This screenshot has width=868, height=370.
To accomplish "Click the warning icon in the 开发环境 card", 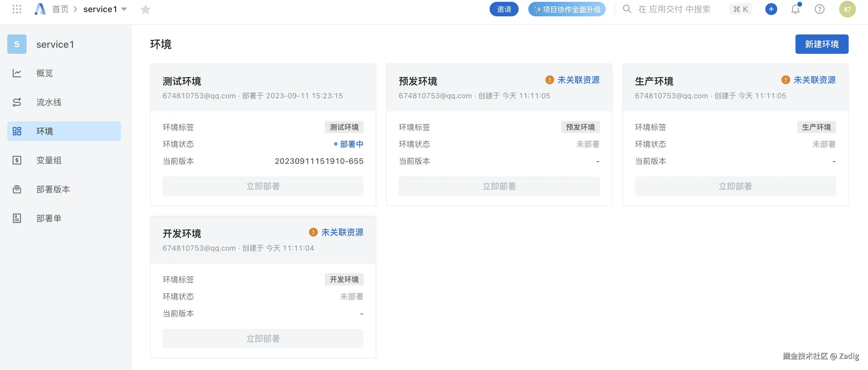I will click(x=313, y=232).
